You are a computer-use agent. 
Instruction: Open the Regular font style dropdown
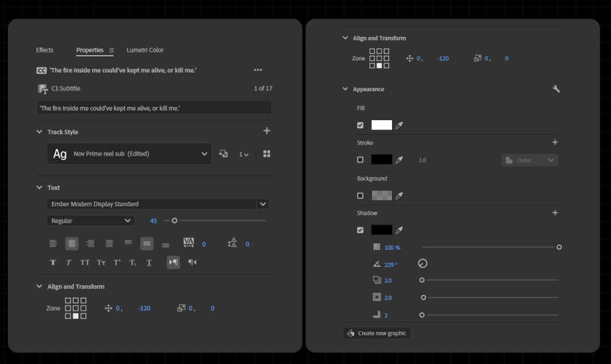91,221
